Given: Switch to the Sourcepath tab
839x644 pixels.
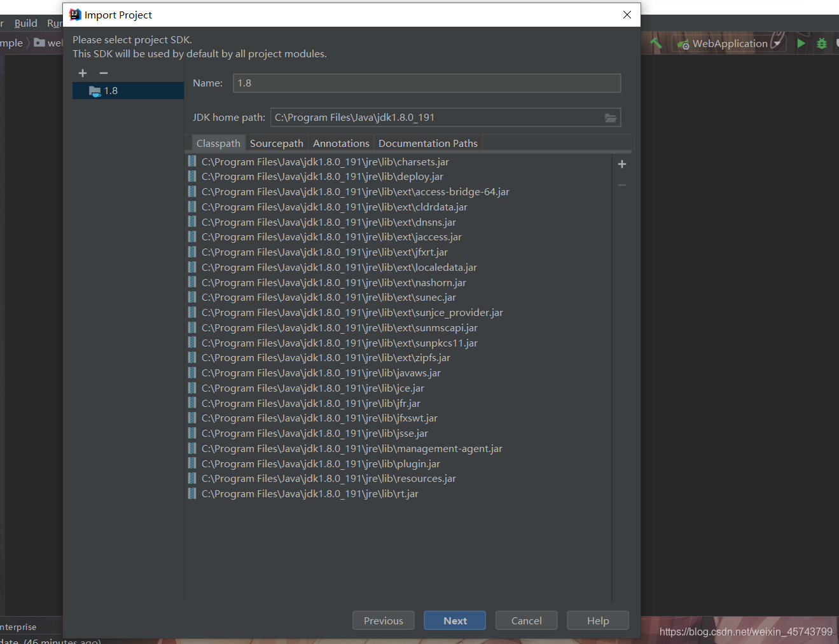Looking at the screenshot, I should click(277, 144).
